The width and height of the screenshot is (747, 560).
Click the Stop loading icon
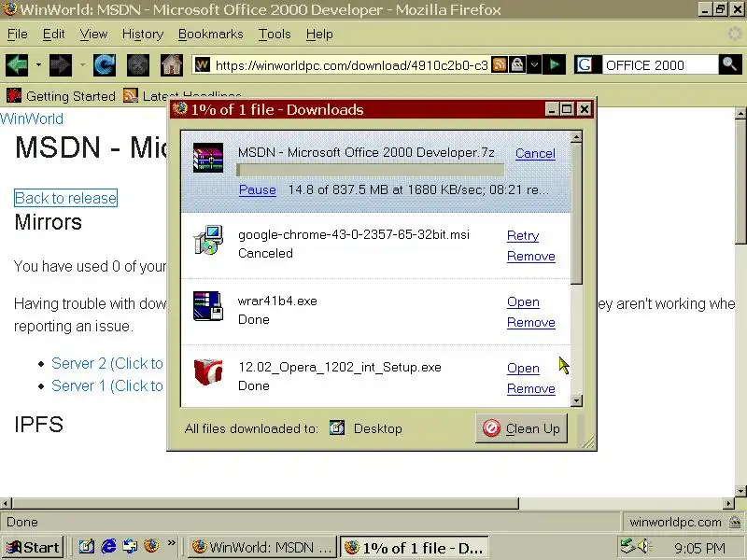[x=137, y=64]
